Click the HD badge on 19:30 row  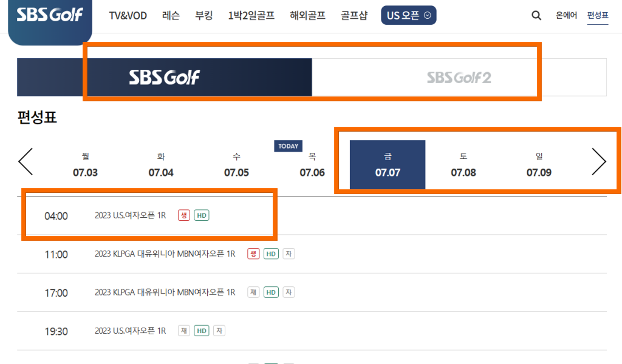coord(202,331)
